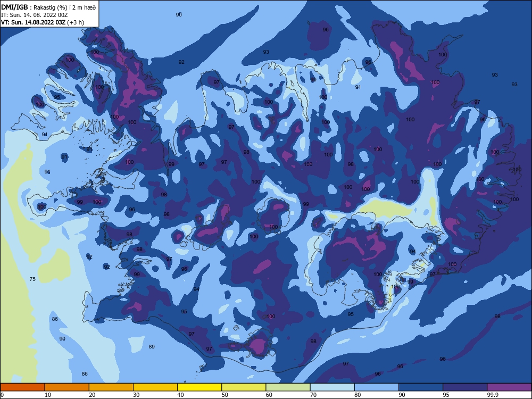Click the 'VT: Sun. 14.08.2022 03Z' line
This screenshot has width=532, height=399.
point(33,22)
